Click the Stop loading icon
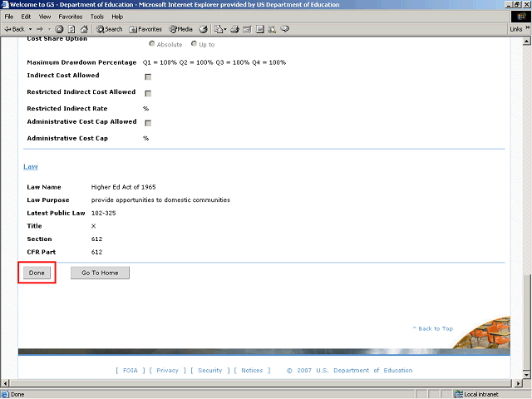 click(x=59, y=29)
